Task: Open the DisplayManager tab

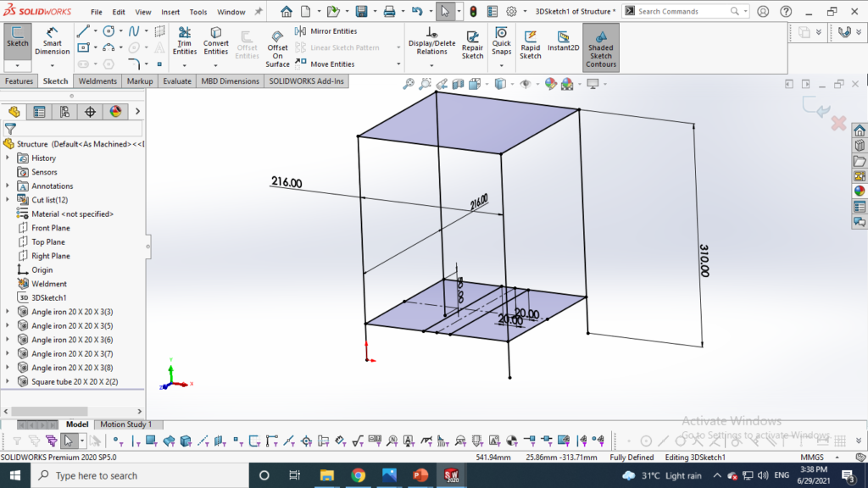Action: [115, 112]
